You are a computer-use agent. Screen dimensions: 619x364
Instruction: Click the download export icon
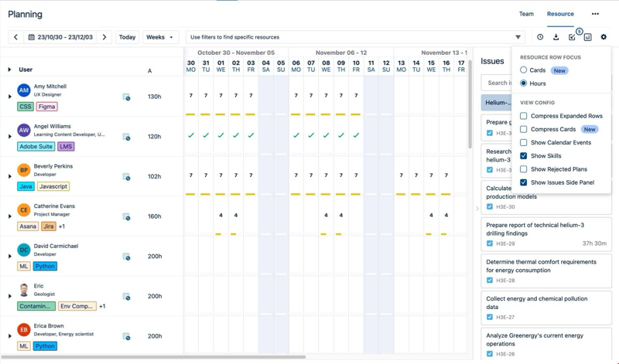pyautogui.click(x=556, y=37)
